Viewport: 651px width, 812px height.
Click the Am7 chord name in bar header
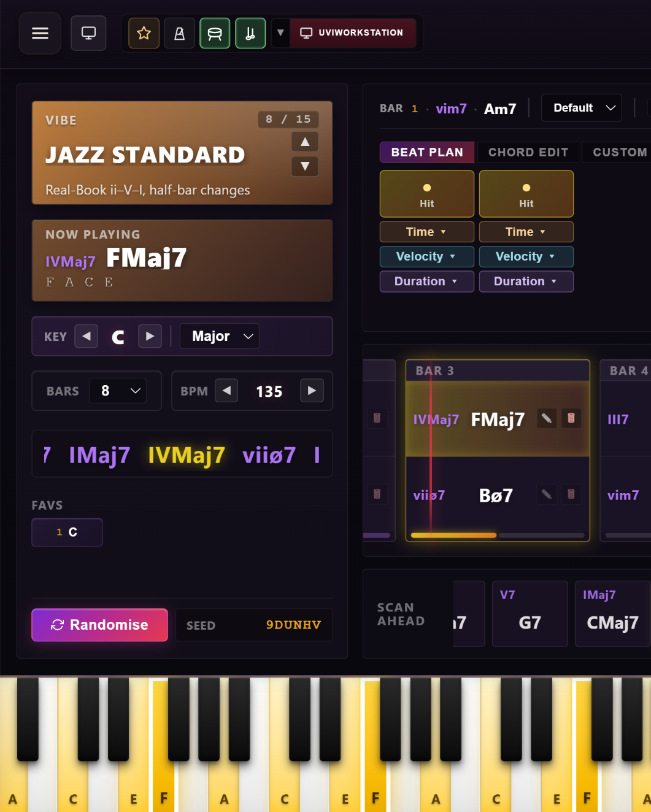[x=500, y=109]
